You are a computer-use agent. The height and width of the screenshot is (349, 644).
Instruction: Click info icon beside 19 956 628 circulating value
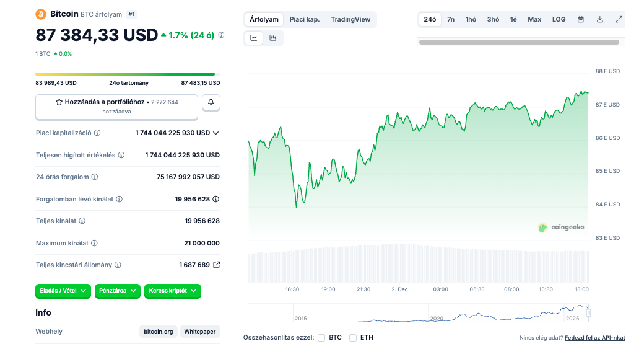tap(216, 199)
